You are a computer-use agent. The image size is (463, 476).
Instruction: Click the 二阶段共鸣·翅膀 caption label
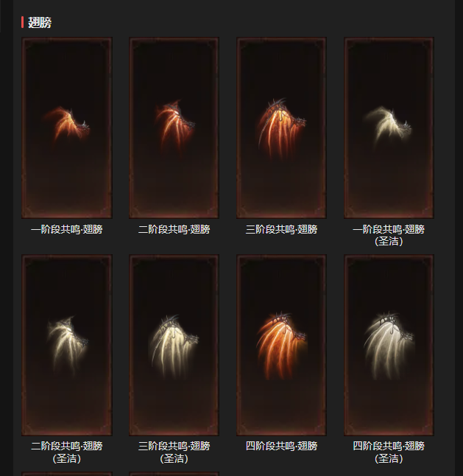[x=174, y=229]
